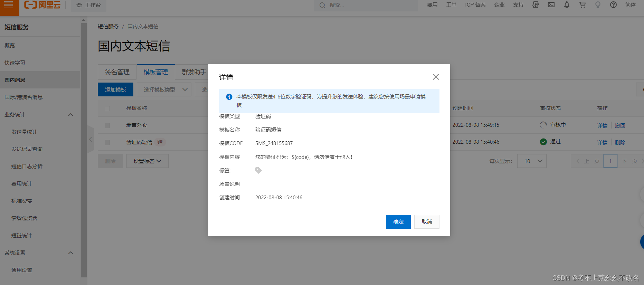Open the 选择模板类型 dropdown
644x285 pixels.
coord(164,89)
